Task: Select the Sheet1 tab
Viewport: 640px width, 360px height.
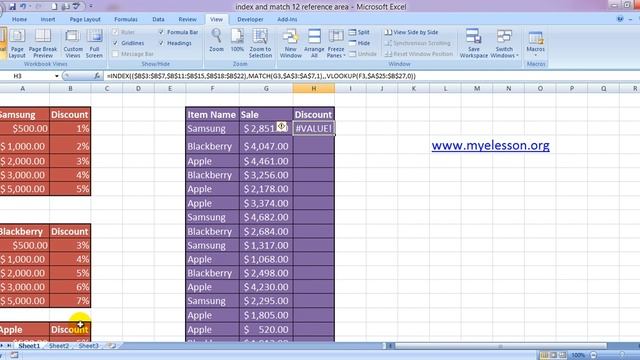Action: coord(29,346)
